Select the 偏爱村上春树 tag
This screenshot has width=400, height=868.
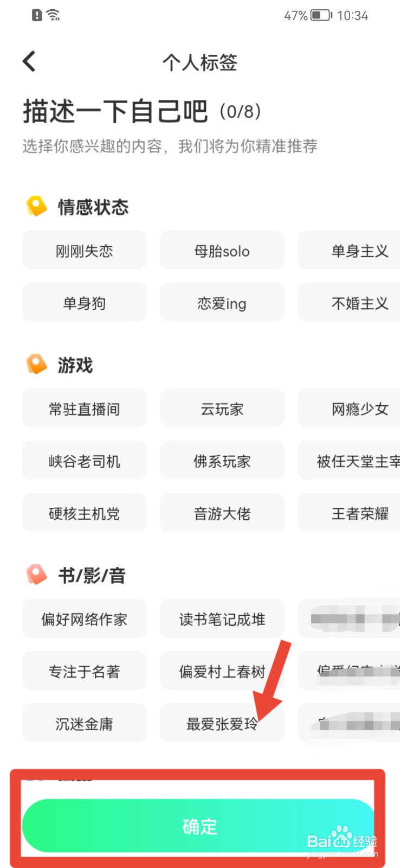click(222, 671)
